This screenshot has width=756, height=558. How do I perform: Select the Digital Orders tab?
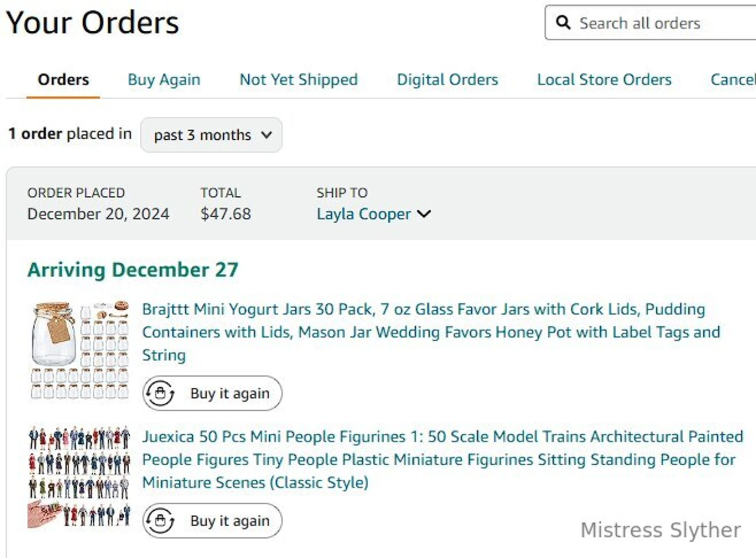447,80
